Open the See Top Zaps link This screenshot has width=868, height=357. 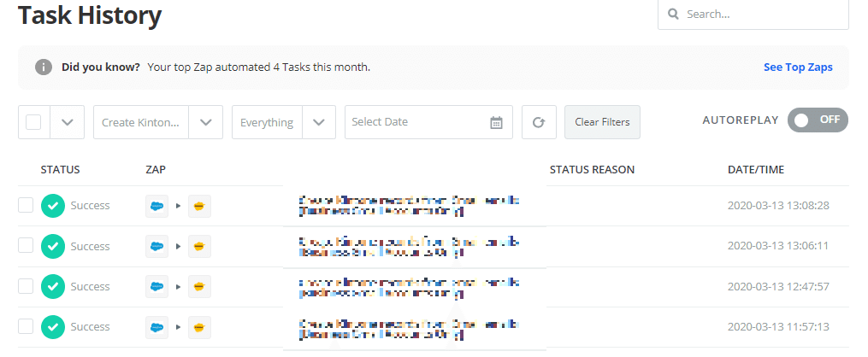[x=797, y=67]
